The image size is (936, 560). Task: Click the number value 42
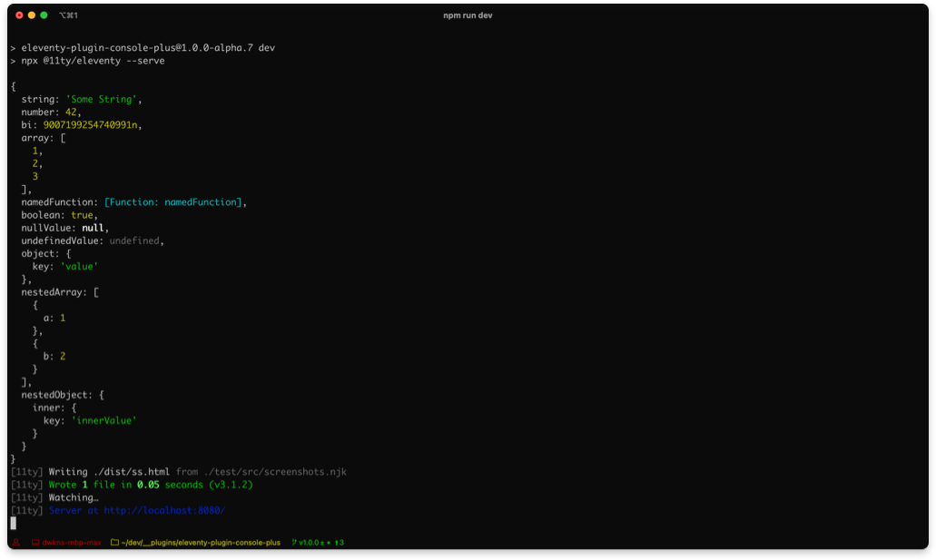71,113
